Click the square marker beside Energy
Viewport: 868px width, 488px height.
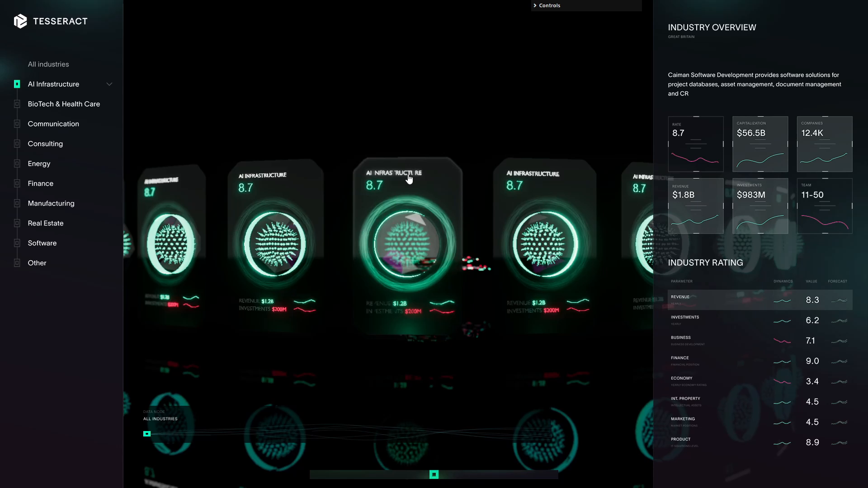point(17,164)
